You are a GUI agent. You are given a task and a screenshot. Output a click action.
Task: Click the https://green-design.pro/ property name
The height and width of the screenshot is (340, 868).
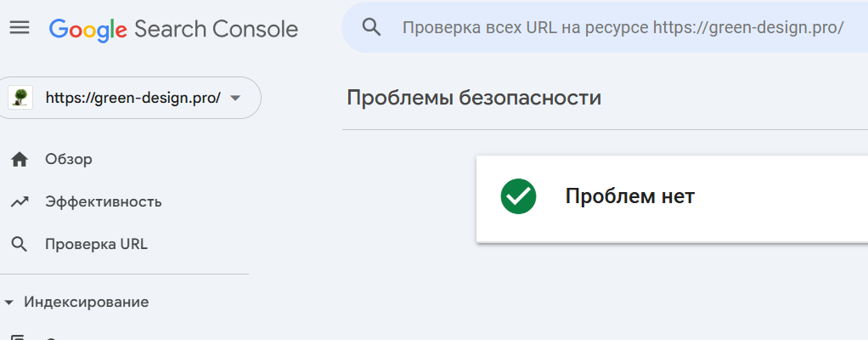(132, 98)
